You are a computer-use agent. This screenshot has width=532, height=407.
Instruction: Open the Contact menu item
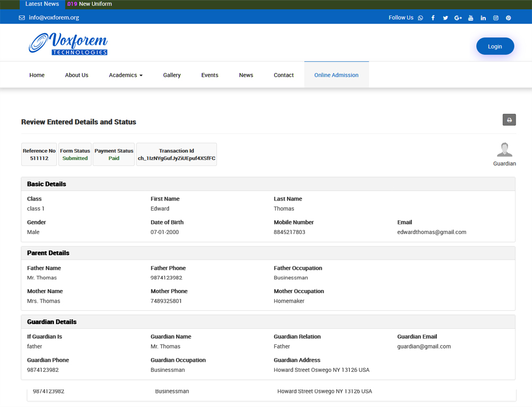(x=283, y=75)
